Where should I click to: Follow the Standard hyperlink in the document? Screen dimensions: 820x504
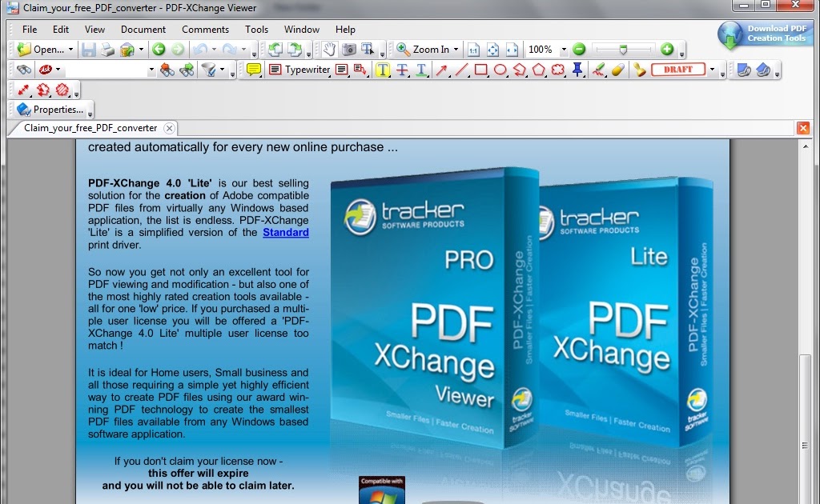click(286, 233)
